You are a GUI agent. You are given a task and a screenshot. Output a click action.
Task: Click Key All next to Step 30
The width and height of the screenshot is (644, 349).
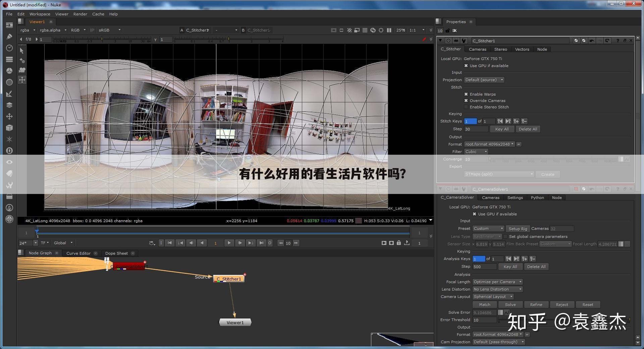(502, 129)
